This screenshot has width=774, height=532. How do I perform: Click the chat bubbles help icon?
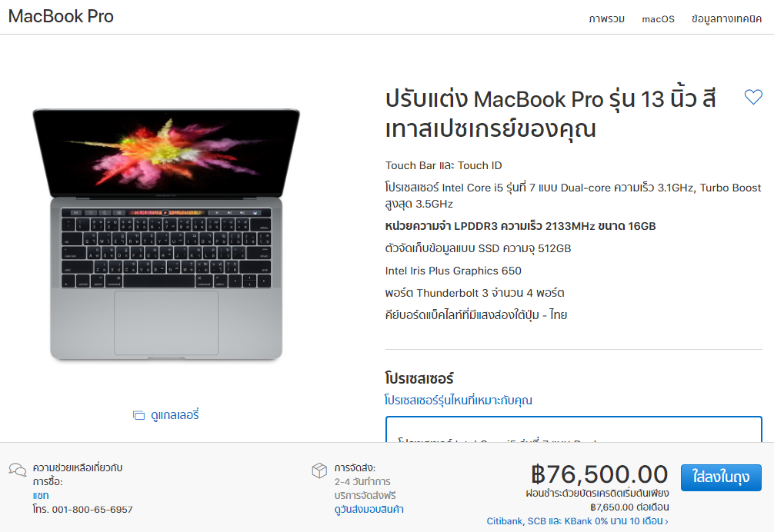18,470
